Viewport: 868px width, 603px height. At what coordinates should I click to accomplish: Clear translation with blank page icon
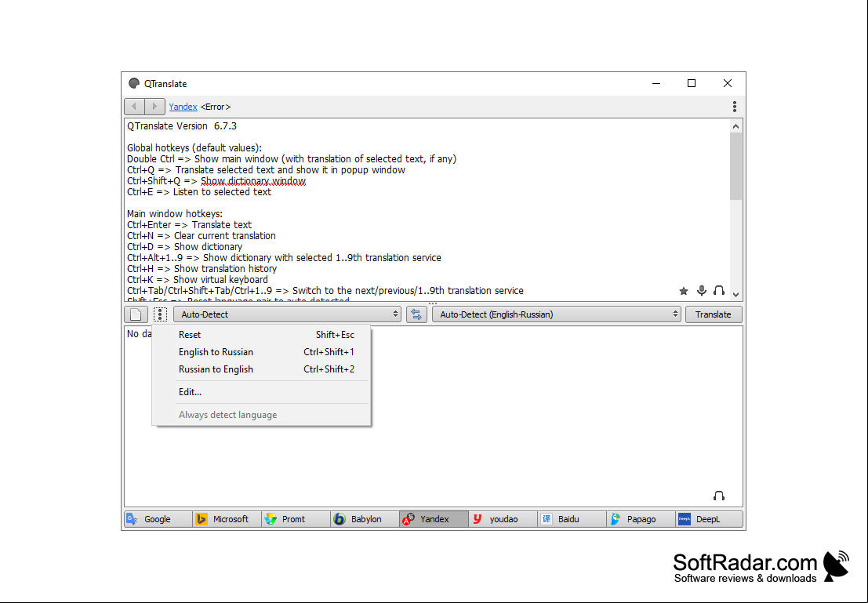[136, 314]
